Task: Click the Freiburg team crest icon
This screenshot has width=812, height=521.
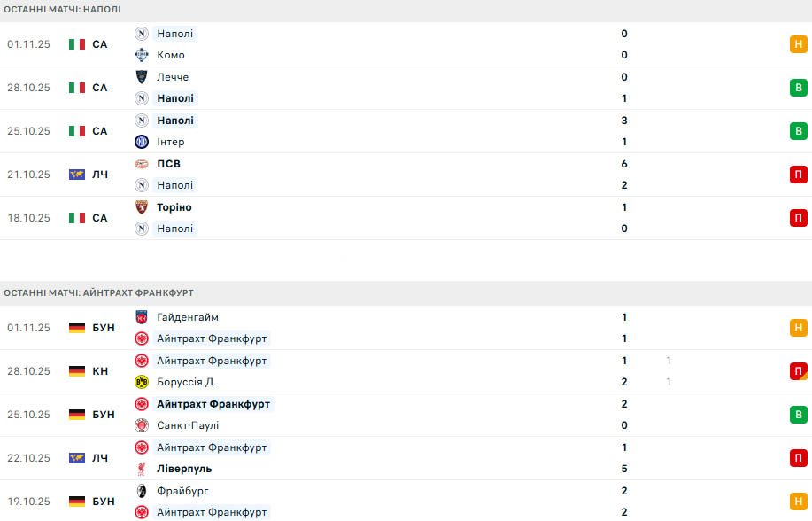Action: [x=142, y=491]
